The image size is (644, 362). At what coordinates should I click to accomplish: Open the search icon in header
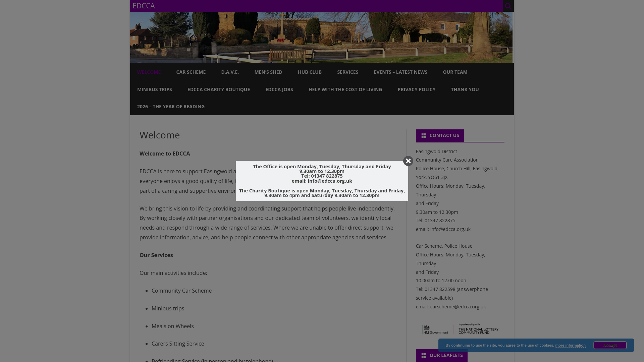[508, 6]
